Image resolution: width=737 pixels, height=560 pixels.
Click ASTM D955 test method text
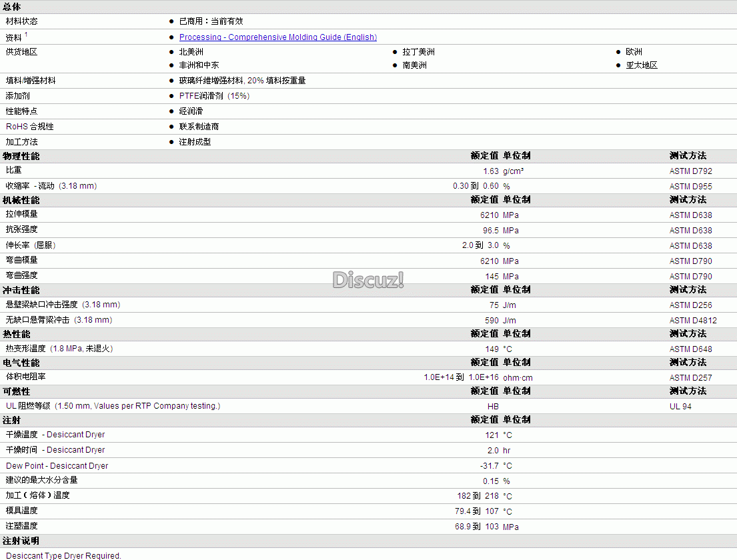(x=690, y=187)
